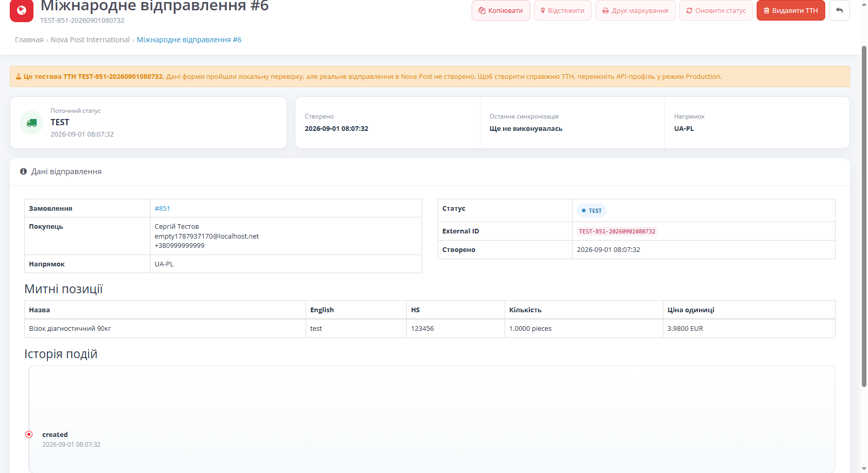This screenshot has width=868, height=473.
Task: Click the green truck status icon
Action: tap(31, 123)
